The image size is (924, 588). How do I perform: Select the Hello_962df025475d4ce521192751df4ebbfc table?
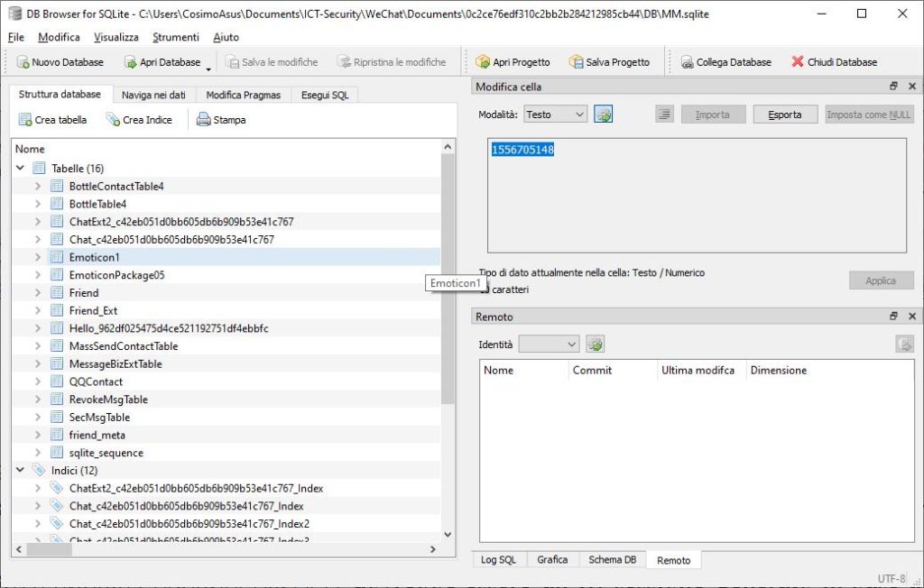(169, 328)
